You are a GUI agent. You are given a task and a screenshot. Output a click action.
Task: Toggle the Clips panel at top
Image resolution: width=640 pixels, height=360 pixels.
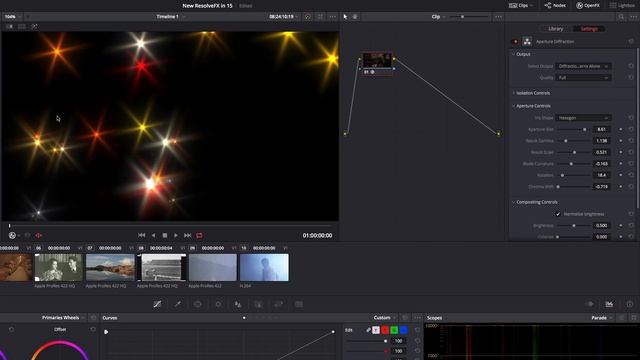(521, 6)
